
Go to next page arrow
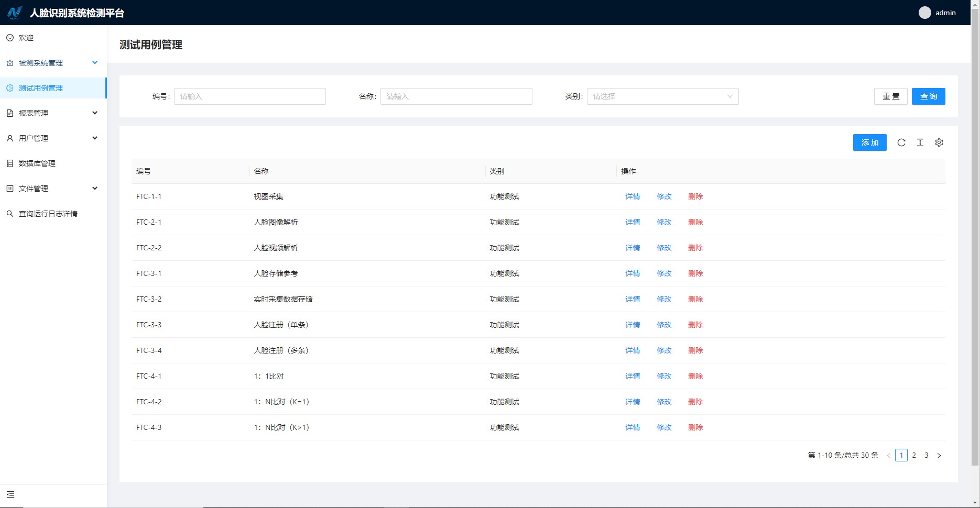coord(939,456)
